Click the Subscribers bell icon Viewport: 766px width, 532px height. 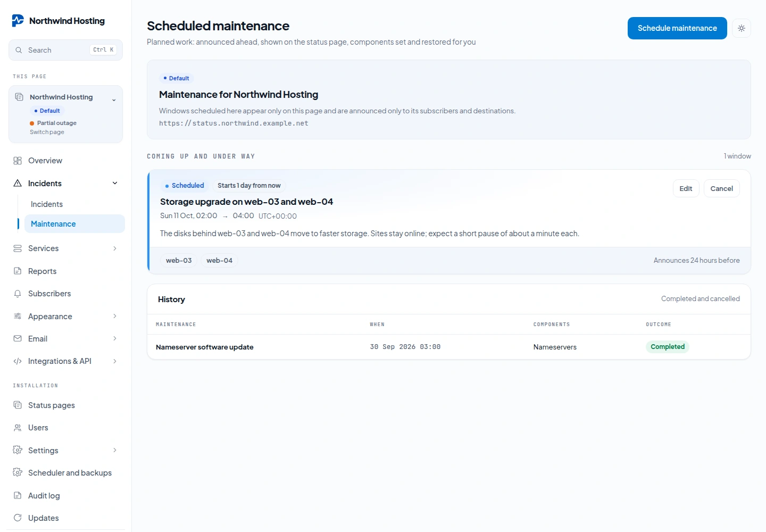point(18,294)
